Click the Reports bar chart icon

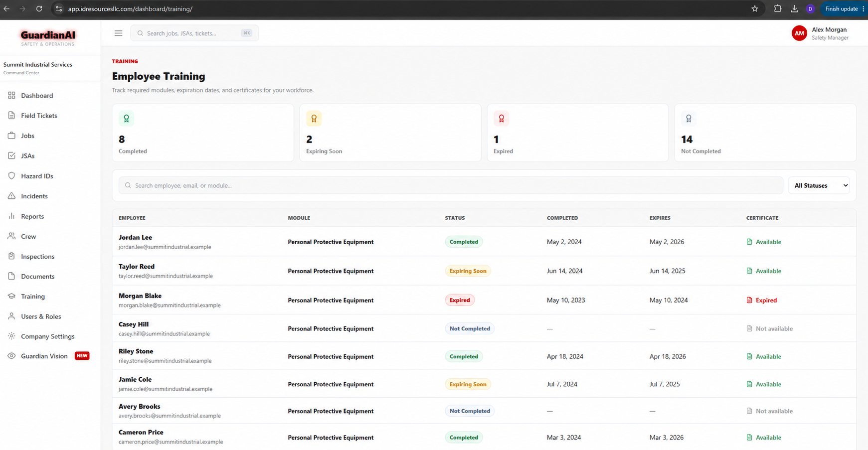click(11, 216)
